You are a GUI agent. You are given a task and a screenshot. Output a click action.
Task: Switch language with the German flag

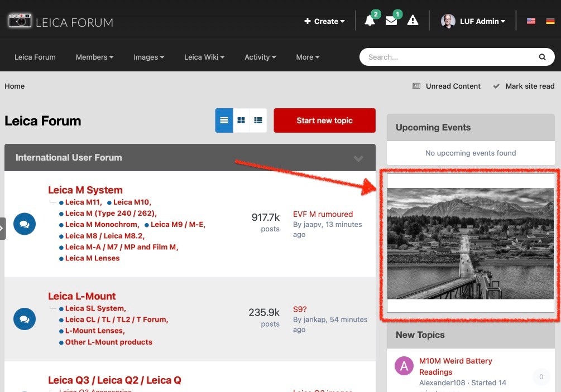[x=550, y=21]
